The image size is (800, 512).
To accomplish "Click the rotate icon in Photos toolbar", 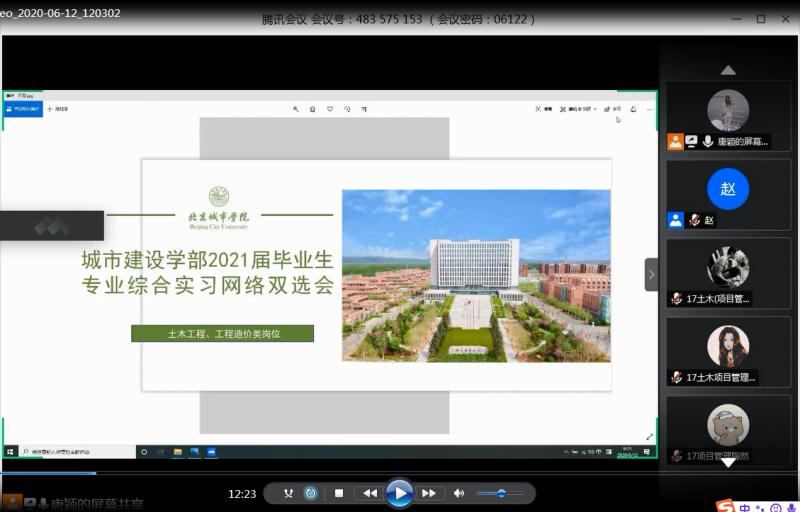I will click(347, 109).
